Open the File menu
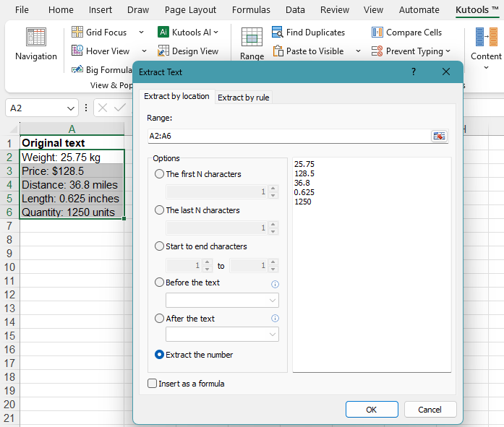Screen dimensions: 504x427 [22, 10]
